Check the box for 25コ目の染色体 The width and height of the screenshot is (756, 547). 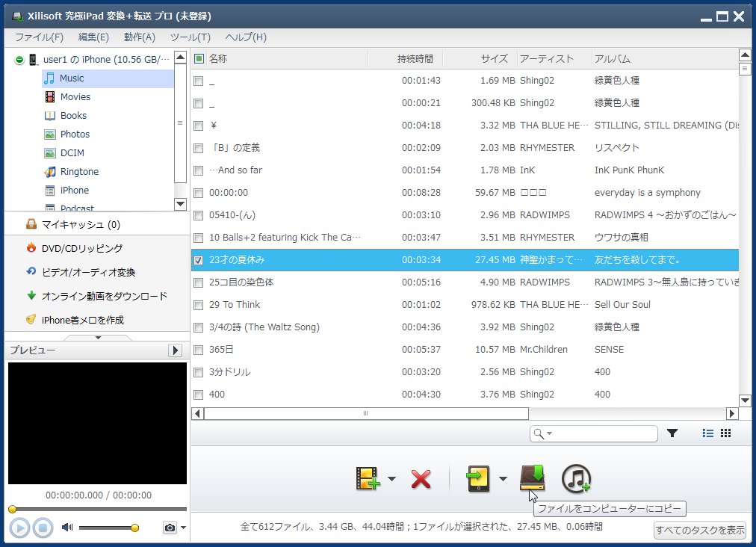tap(199, 282)
